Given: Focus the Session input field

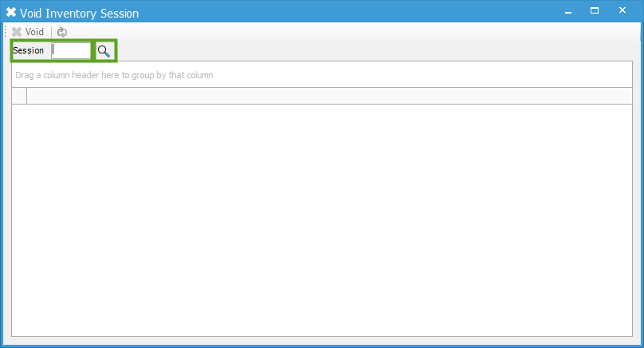Looking at the screenshot, I should 71,50.
